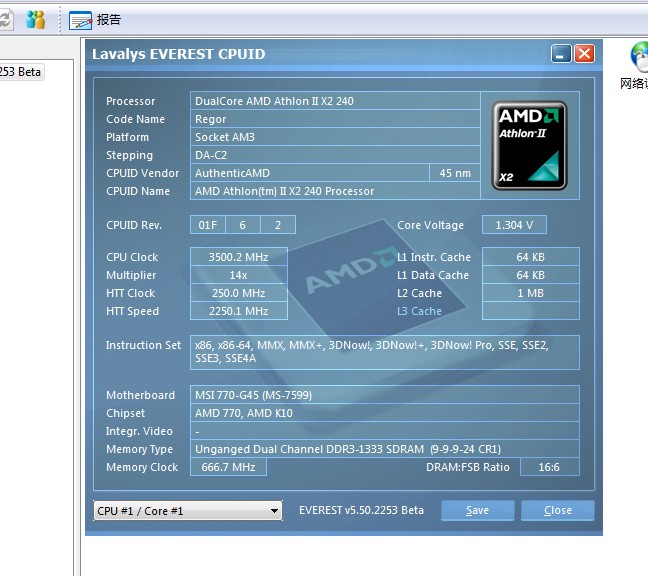
Task: Click the Instruction Set text box
Action: tap(385, 352)
